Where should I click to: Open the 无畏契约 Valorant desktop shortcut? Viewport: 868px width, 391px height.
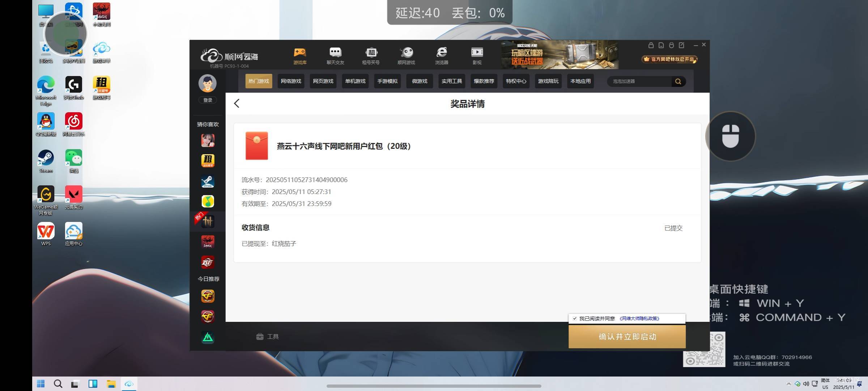(x=74, y=197)
